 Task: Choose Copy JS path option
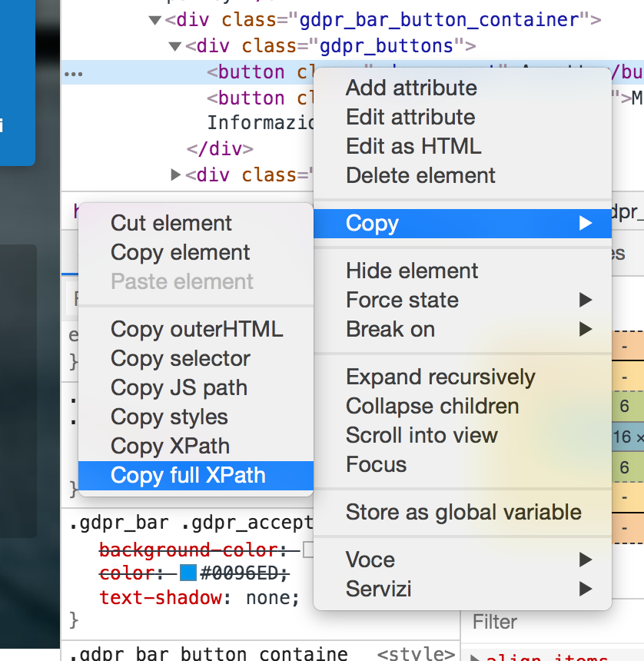[196, 388]
